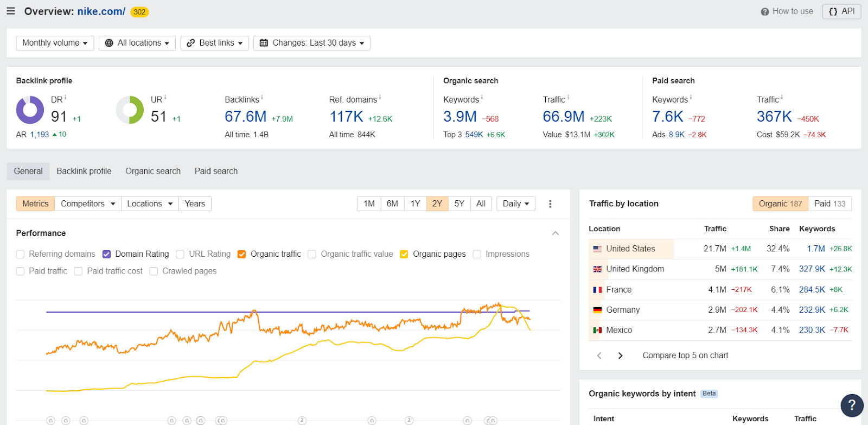Set chart range to 1M

(x=369, y=204)
